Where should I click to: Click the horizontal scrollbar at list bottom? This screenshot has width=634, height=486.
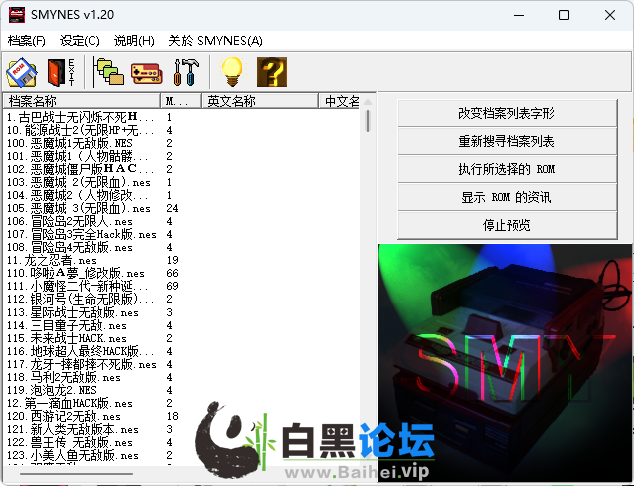[76, 473]
